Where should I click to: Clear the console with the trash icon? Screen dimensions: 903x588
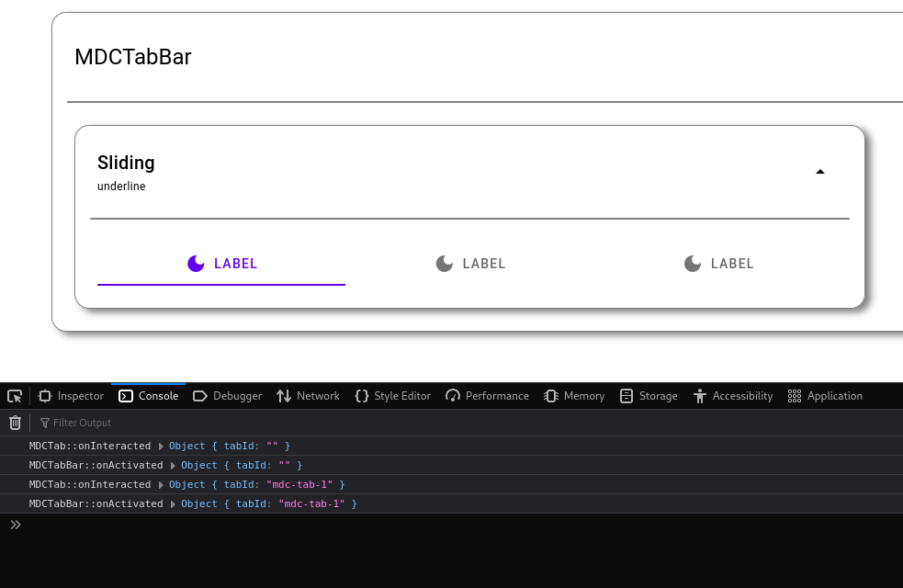pyautogui.click(x=14, y=422)
